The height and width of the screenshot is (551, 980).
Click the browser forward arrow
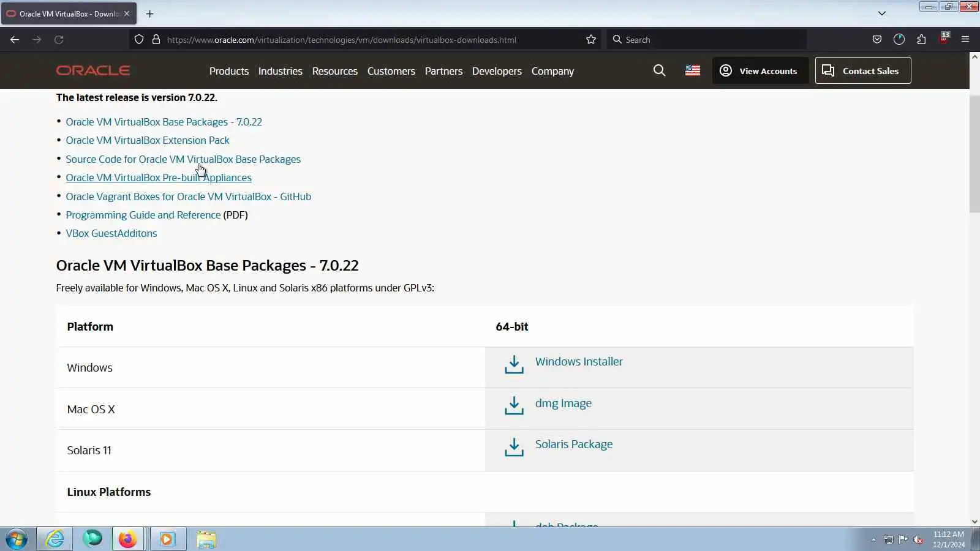(x=37, y=40)
